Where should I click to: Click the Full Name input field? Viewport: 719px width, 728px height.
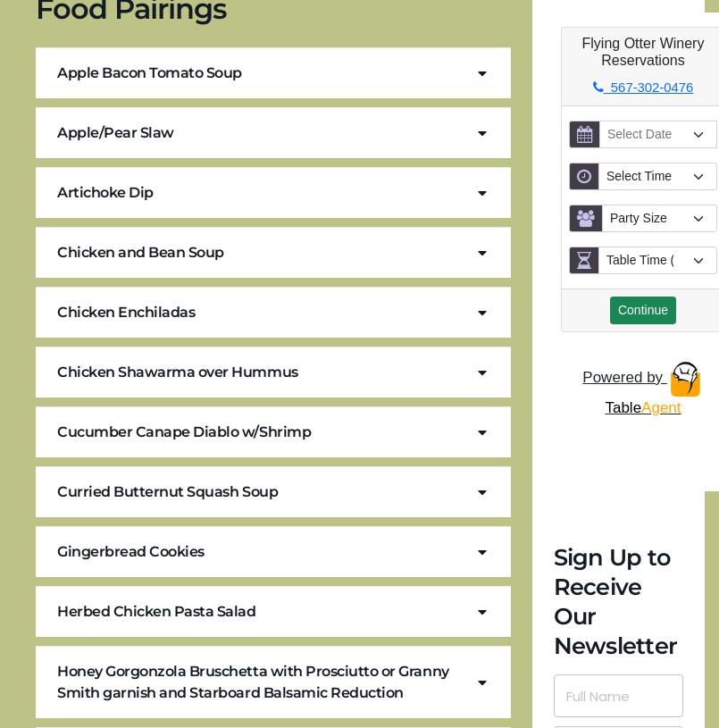[618, 696]
